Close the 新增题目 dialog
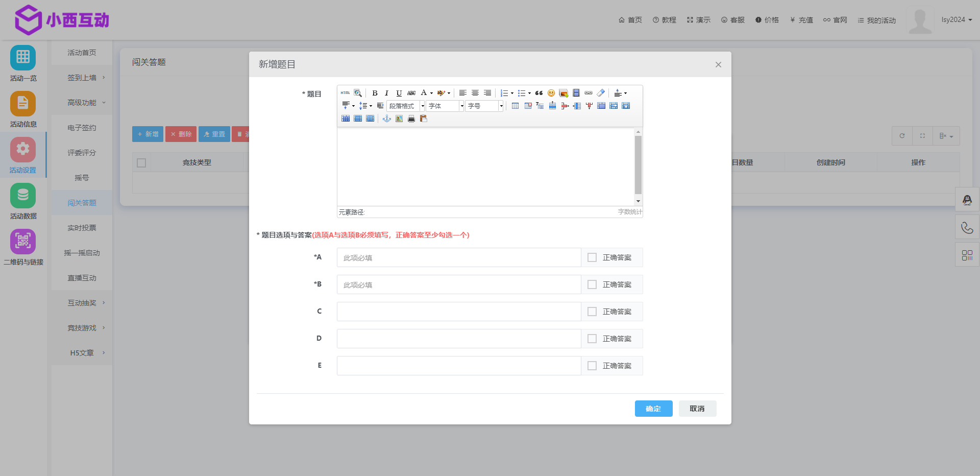This screenshot has height=476, width=980. click(x=718, y=64)
